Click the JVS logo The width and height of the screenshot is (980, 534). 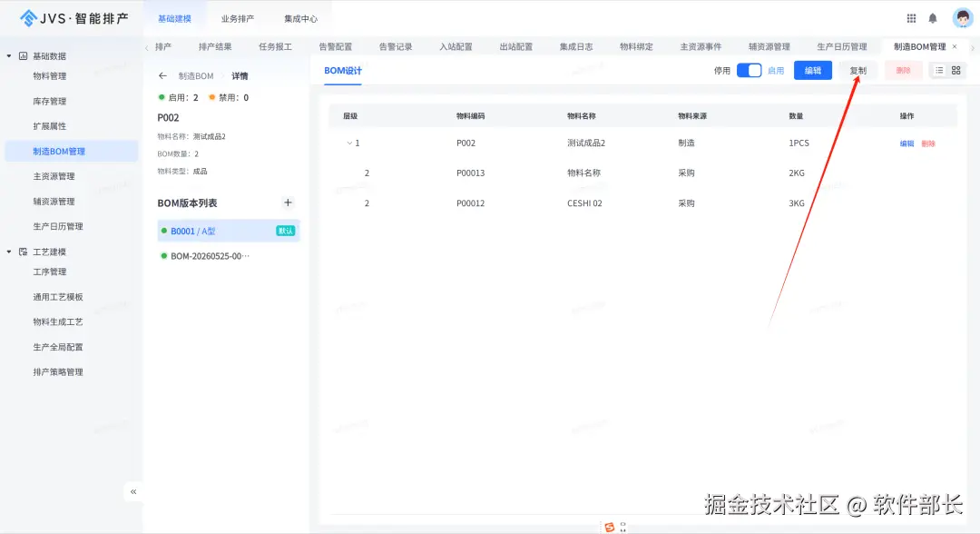(x=73, y=18)
